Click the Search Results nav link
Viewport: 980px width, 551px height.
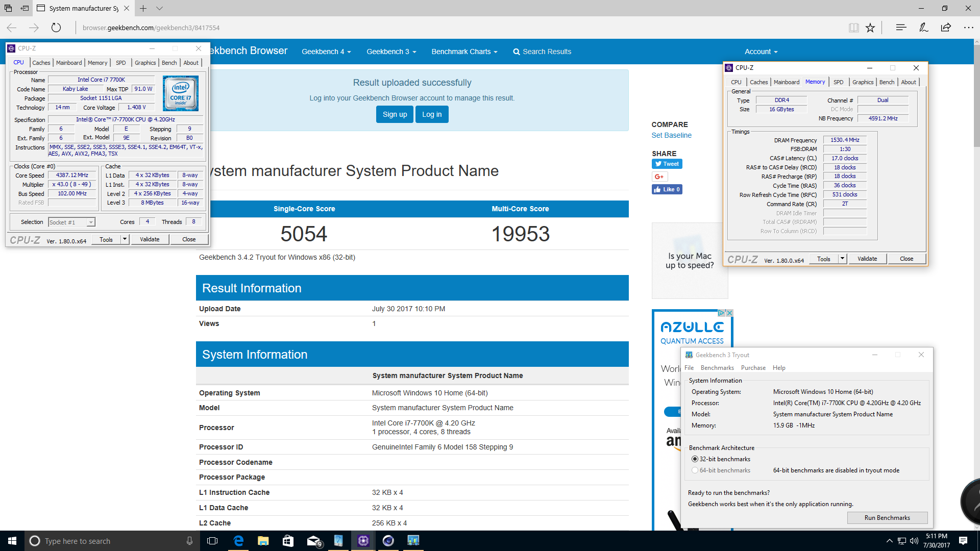(542, 52)
